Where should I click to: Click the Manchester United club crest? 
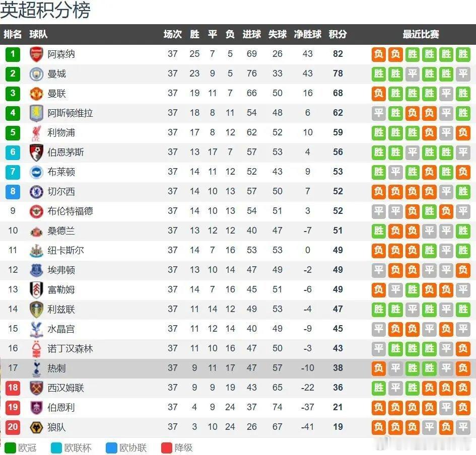(36, 94)
